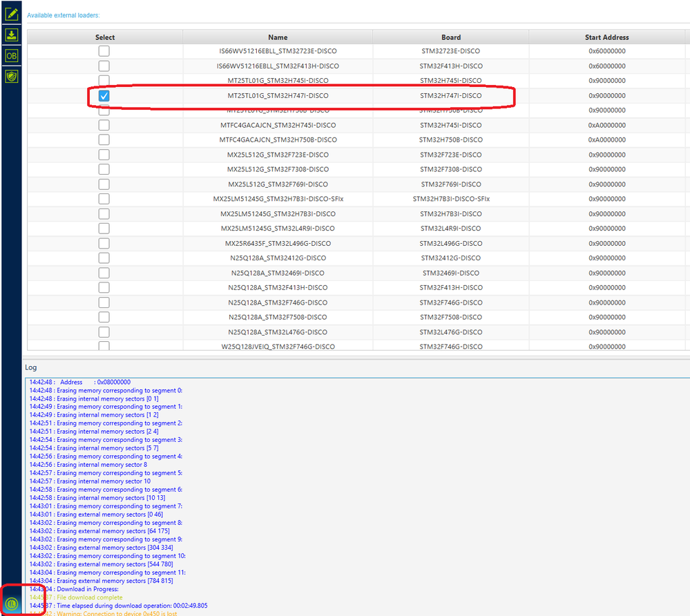Open the External Loaders icon in the sidebar bottom
The image size is (690, 616).
[12, 604]
